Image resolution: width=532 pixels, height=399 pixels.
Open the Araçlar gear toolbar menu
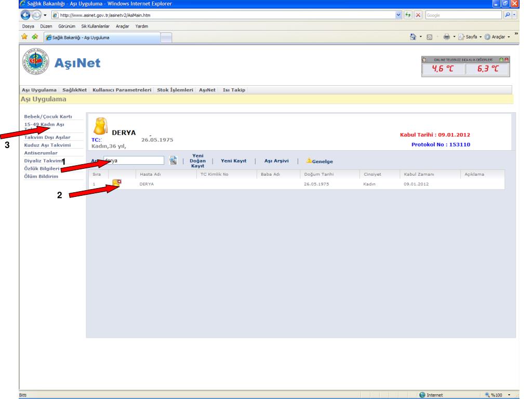click(x=497, y=37)
